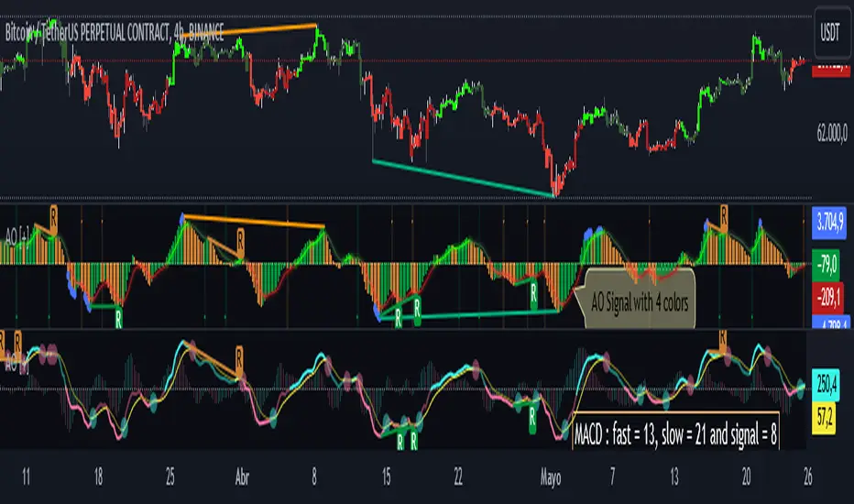The image size is (854, 504).
Task: Select the MACD fast 13 slow 21 text box
Action: 675,434
